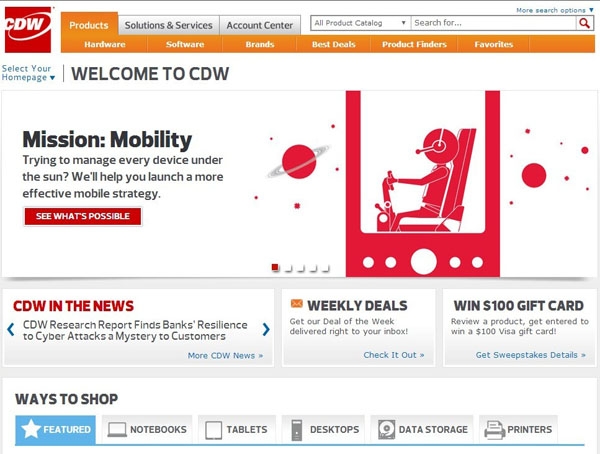Image resolution: width=600 pixels, height=454 pixels.
Task: Open the Get Sweepstakes Details link
Action: click(x=530, y=355)
